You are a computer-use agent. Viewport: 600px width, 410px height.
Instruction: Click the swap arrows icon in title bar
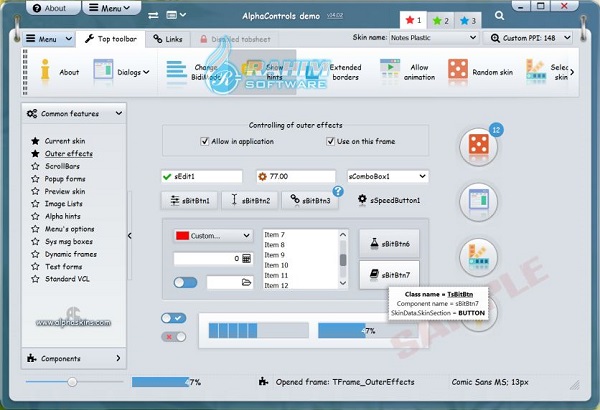[x=153, y=16]
